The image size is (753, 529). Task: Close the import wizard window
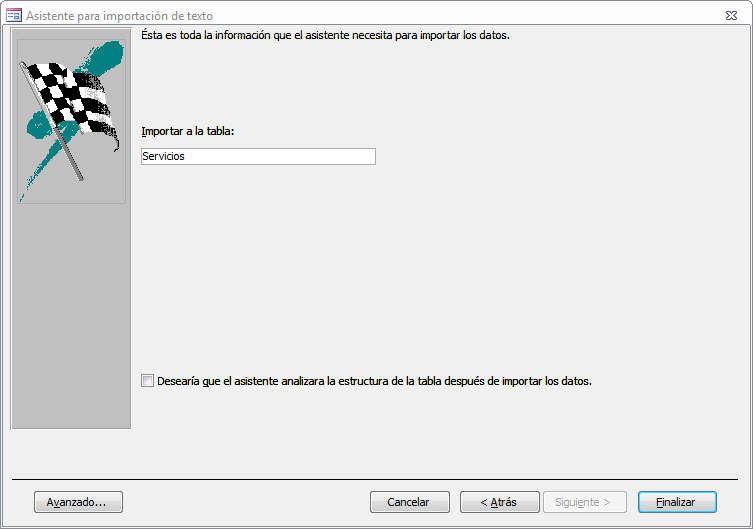tap(731, 15)
